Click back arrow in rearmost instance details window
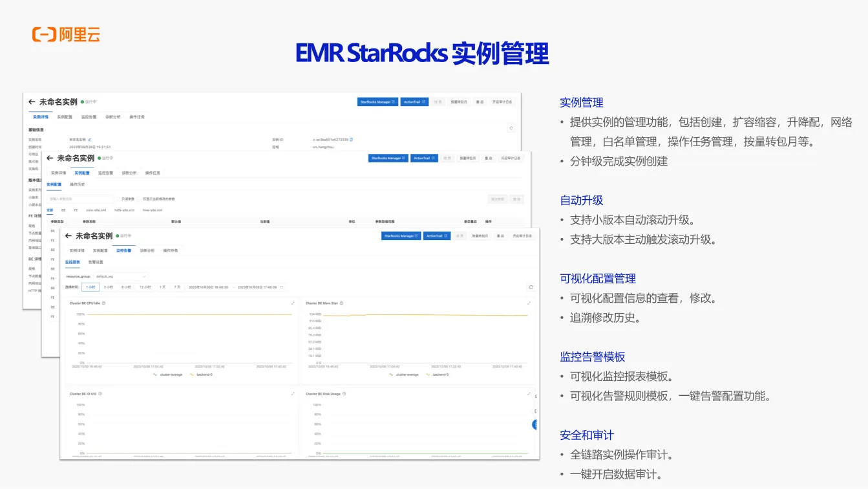Screen dimensions: 868x489 pyautogui.click(x=32, y=102)
